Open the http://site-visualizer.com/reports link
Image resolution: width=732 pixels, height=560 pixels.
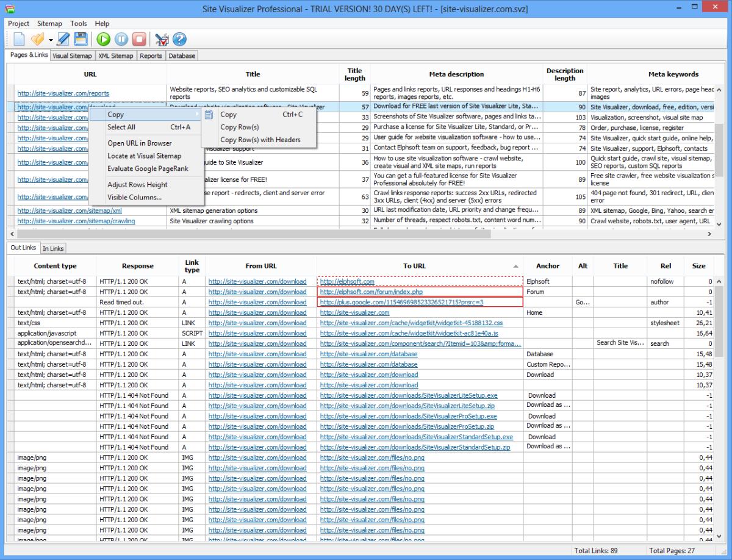(x=62, y=93)
